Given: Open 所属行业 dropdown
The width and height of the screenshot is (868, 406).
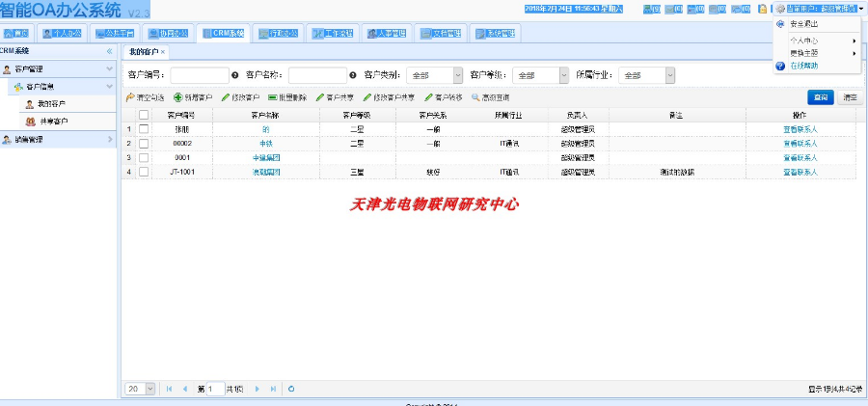Looking at the screenshot, I should point(670,75).
